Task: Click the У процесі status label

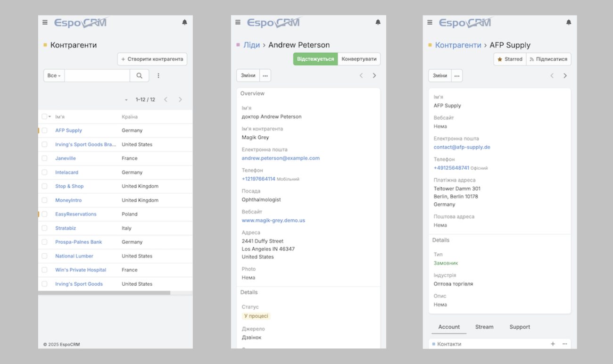Action: click(256, 316)
